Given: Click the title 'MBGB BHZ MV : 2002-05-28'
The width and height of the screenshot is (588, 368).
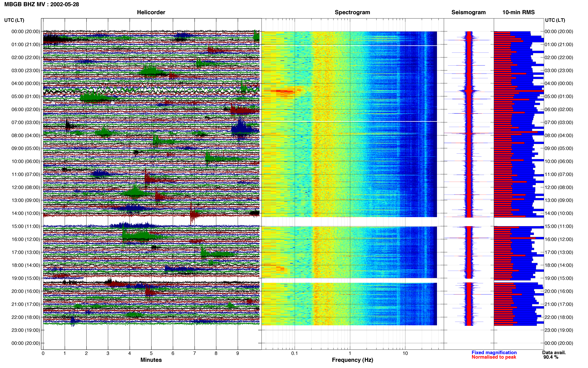Looking at the screenshot, I should [x=42, y=4].
